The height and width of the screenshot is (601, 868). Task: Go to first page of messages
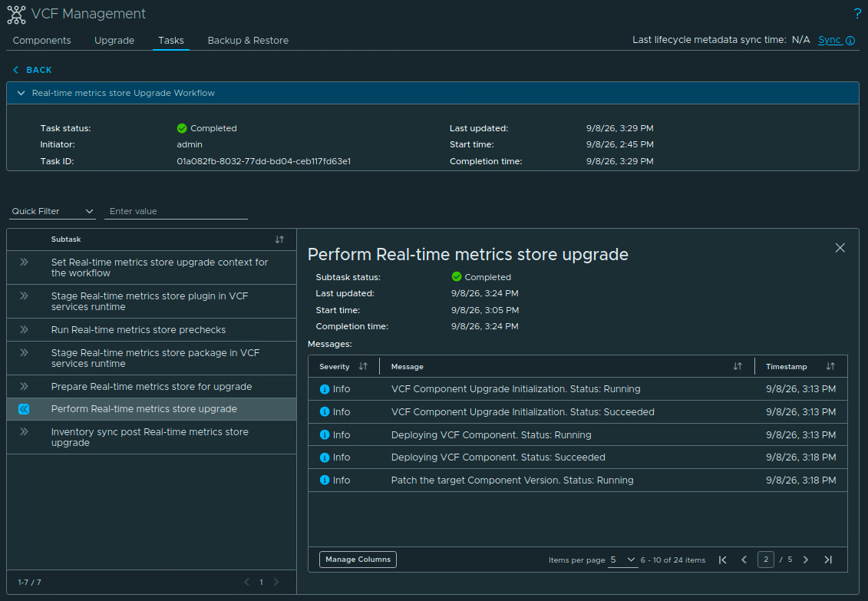click(x=722, y=560)
